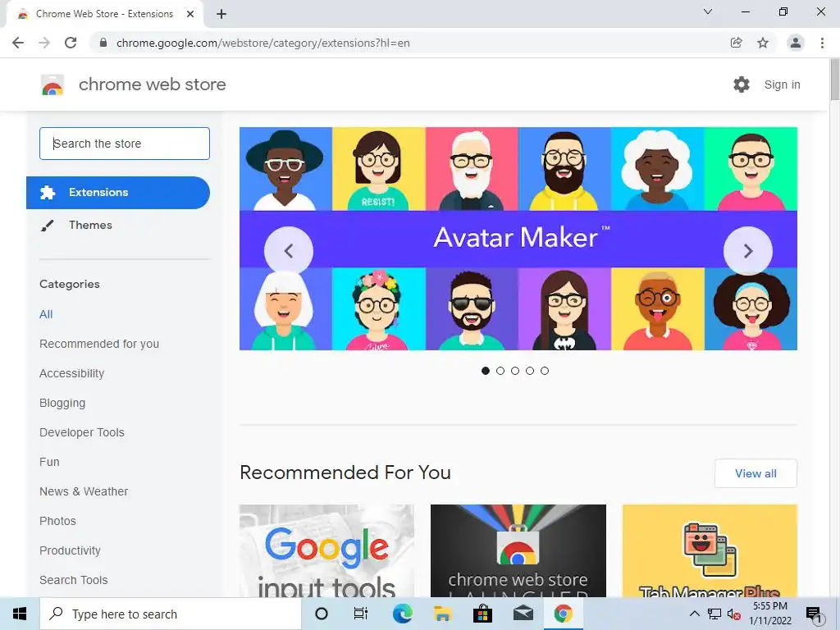This screenshot has width=840, height=630.
Task: Click the muted volume tray icon
Action: click(x=734, y=614)
